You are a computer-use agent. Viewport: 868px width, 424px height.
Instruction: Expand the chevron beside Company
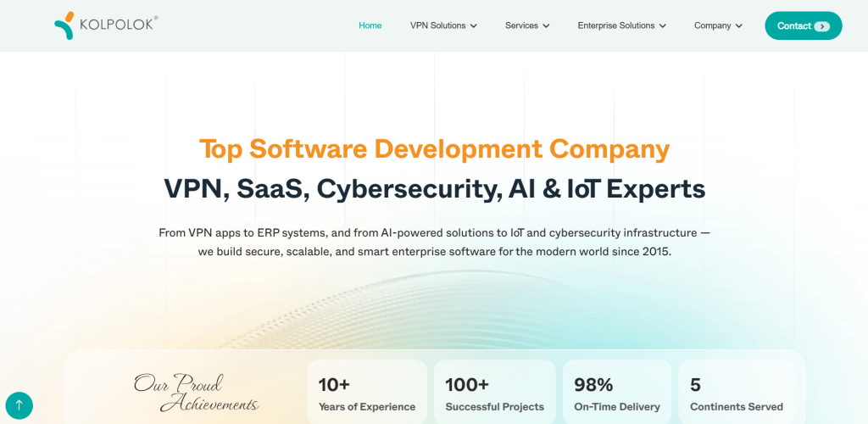click(739, 26)
